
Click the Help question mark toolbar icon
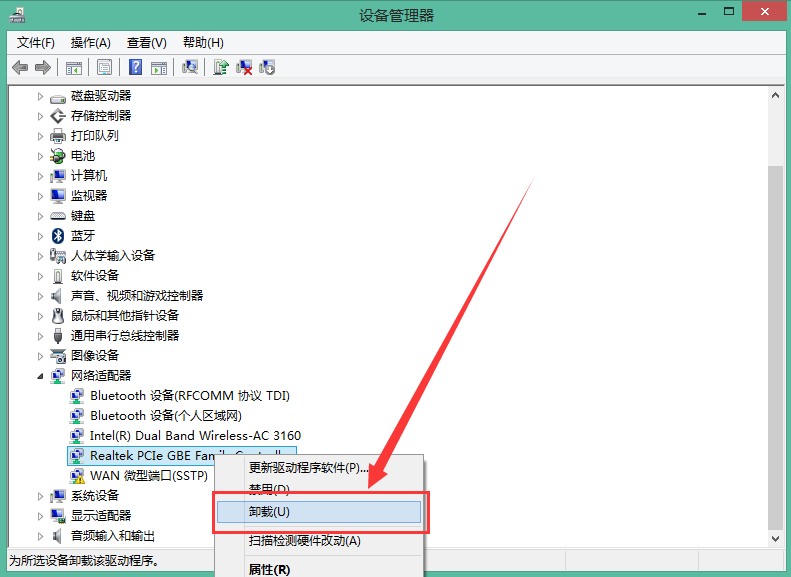point(135,67)
